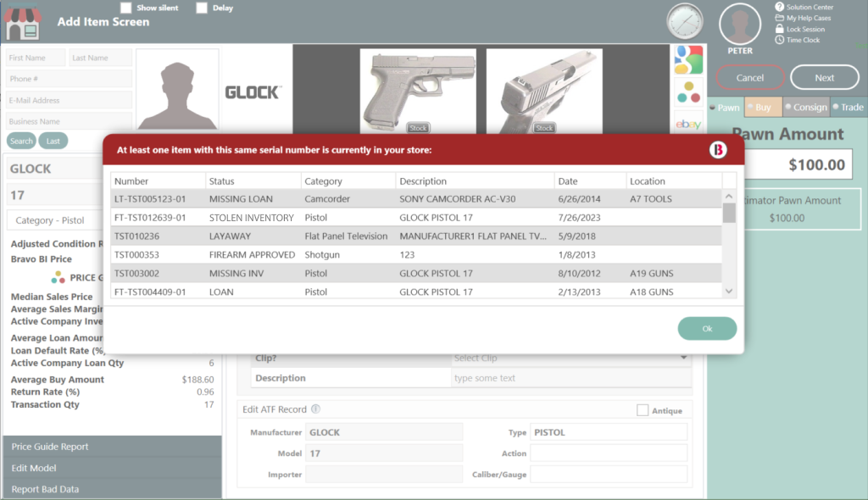Open Solution Center help link
The height and width of the screenshot is (500, 868).
point(804,7)
